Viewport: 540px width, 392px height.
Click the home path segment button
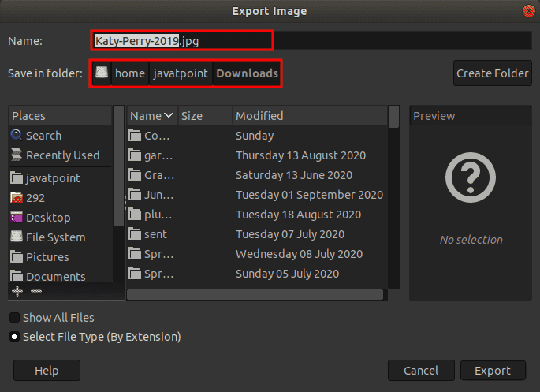point(130,73)
